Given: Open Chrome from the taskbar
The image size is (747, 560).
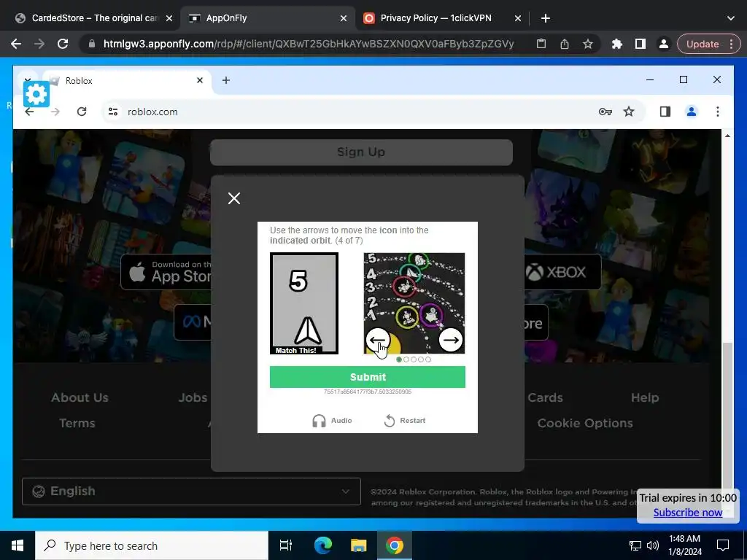Looking at the screenshot, I should [x=395, y=545].
